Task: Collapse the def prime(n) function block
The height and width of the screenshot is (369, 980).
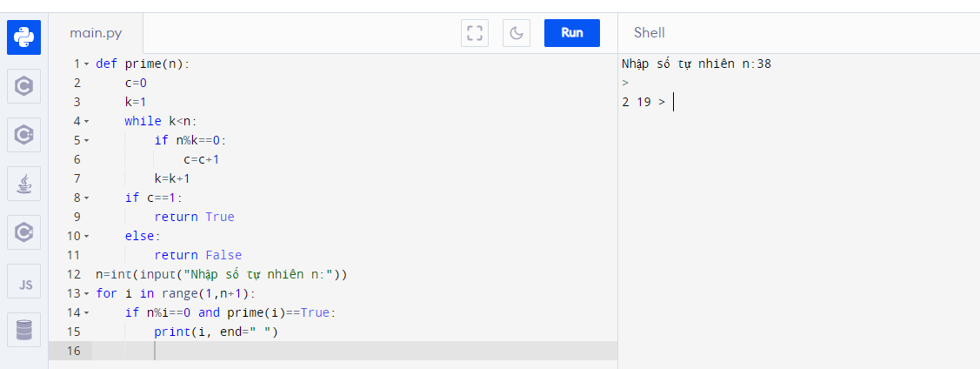Action: [x=86, y=64]
